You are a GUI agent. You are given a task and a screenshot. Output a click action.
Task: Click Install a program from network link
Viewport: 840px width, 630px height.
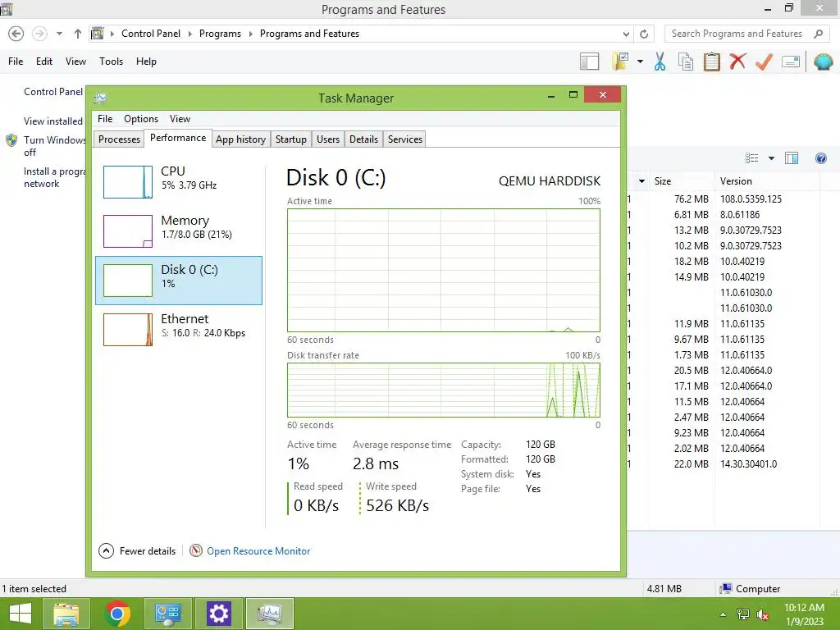click(x=53, y=177)
